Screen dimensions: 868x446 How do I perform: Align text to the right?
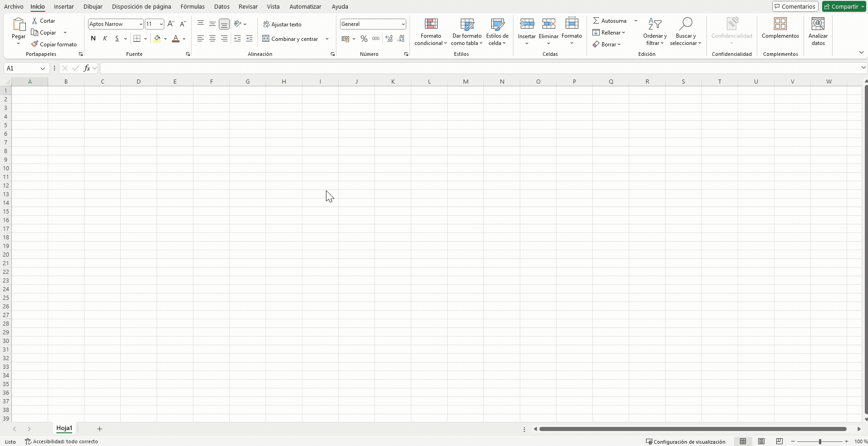(224, 39)
